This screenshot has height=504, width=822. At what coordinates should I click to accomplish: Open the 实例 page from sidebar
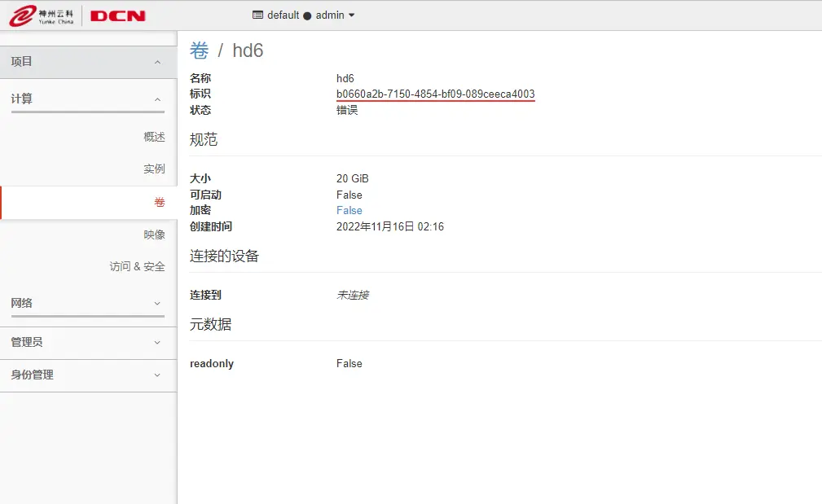156,169
